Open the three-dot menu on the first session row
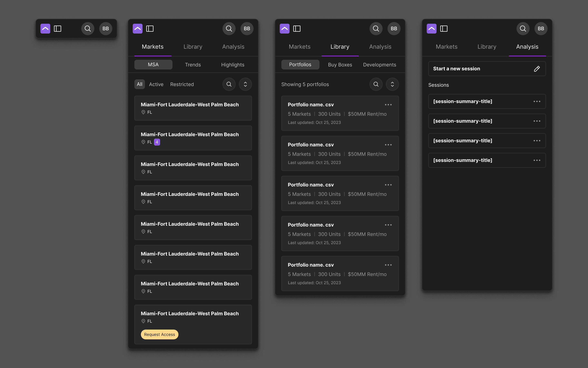The width and height of the screenshot is (588, 368). tap(537, 101)
